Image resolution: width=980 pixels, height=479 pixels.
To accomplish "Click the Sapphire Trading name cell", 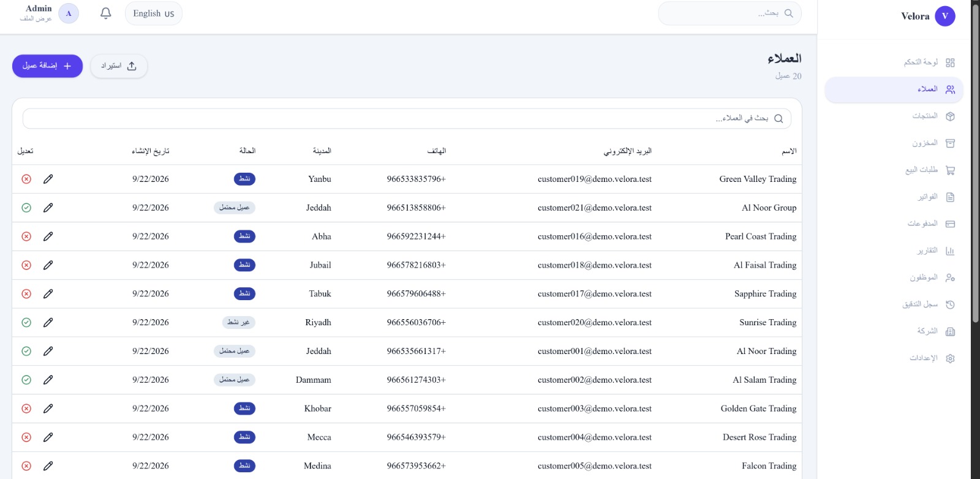I will point(766,294).
